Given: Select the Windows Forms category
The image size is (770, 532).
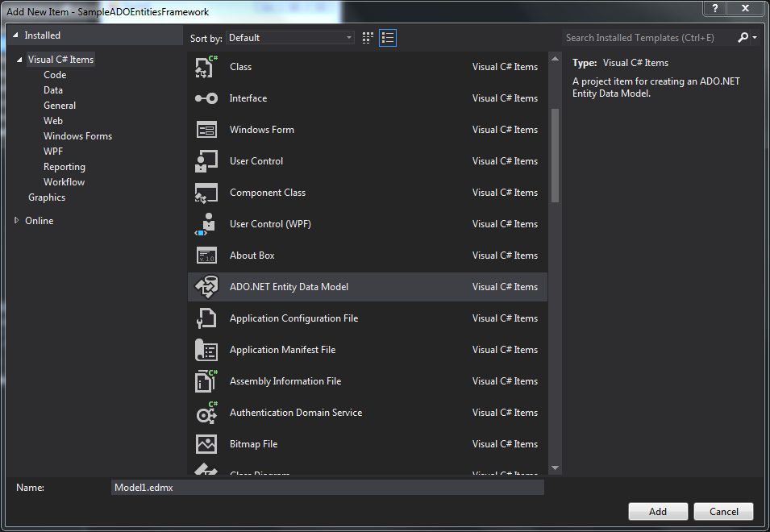Looking at the screenshot, I should (77, 136).
